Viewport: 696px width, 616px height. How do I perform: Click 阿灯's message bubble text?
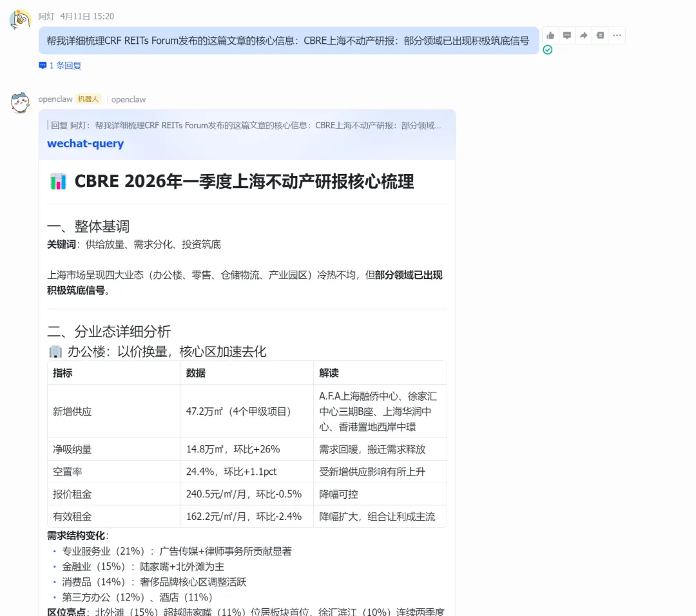pyautogui.click(x=288, y=41)
